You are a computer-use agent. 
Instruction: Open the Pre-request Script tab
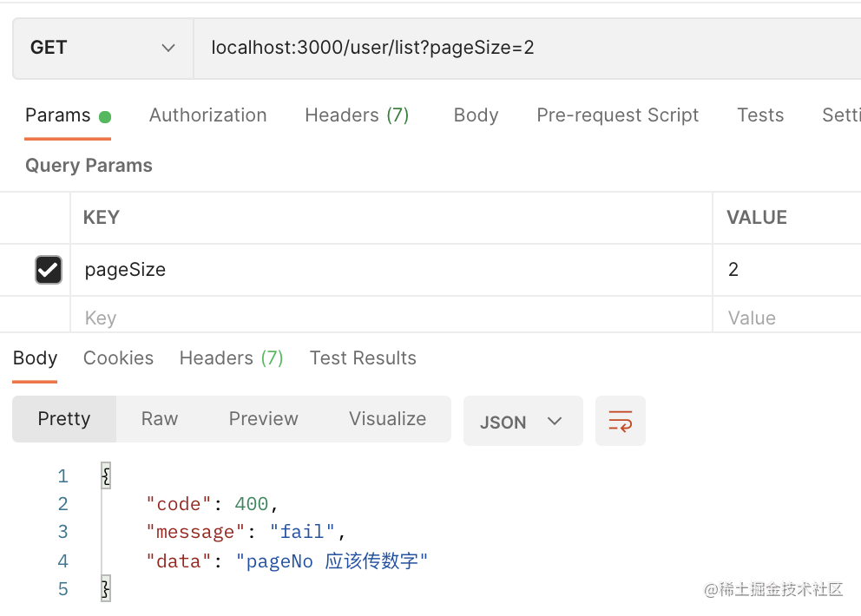[x=617, y=115]
